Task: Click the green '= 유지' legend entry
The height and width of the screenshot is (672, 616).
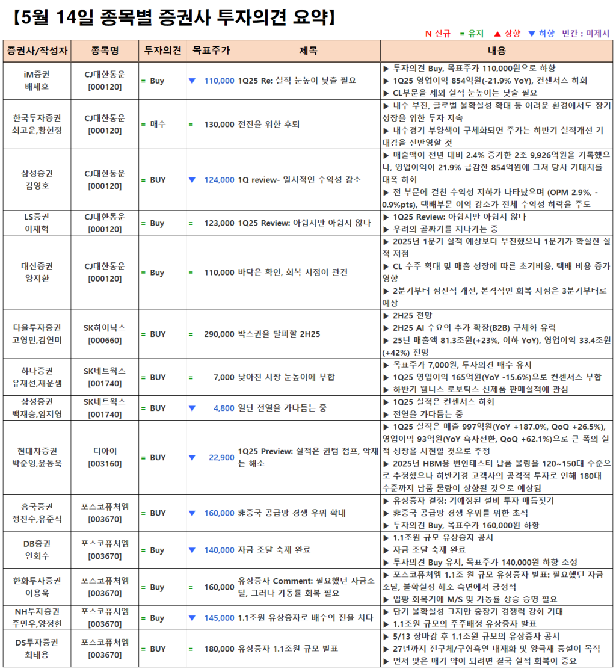Action: click(472, 34)
